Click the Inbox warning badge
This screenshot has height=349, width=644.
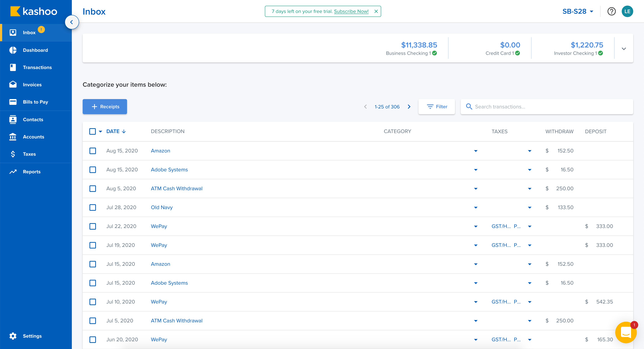(x=41, y=29)
